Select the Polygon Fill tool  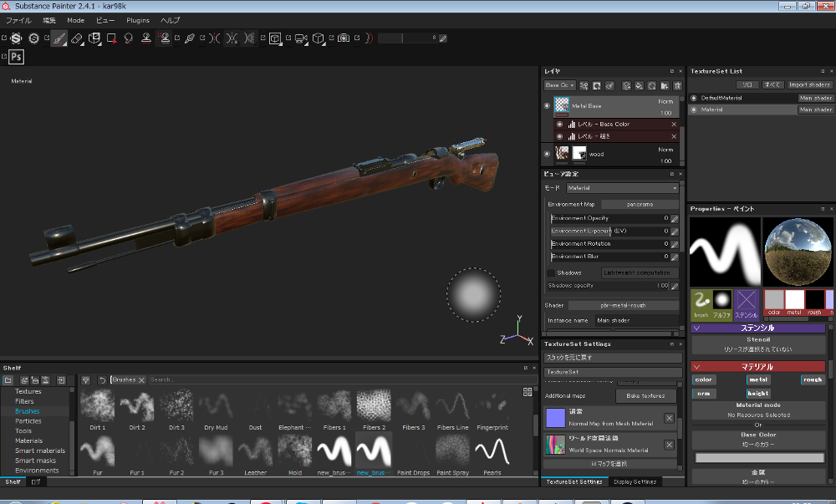[x=111, y=38]
